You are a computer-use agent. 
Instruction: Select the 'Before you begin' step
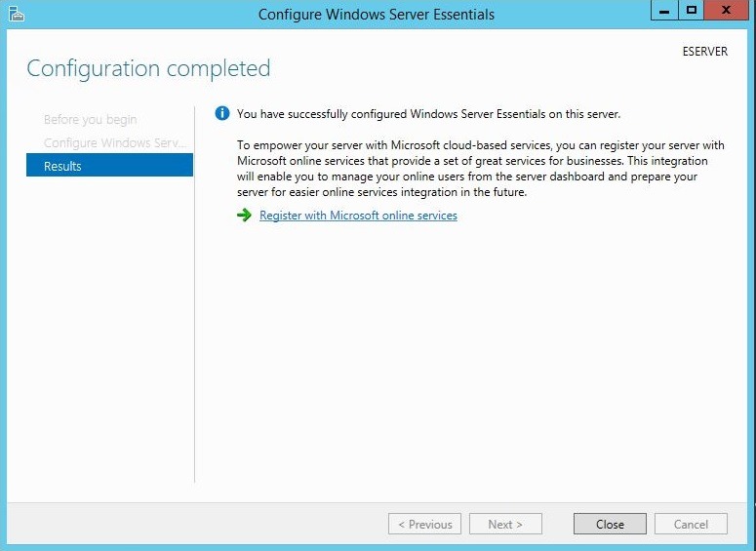pos(91,120)
